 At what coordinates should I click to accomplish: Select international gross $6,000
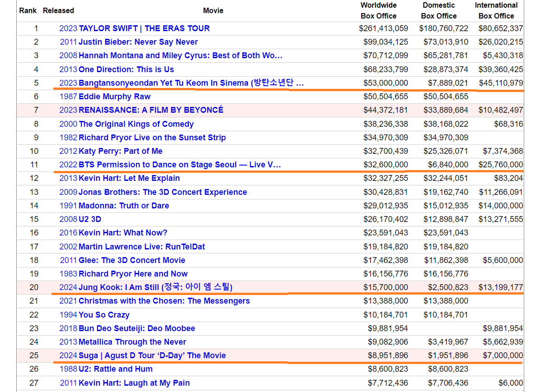point(511,383)
